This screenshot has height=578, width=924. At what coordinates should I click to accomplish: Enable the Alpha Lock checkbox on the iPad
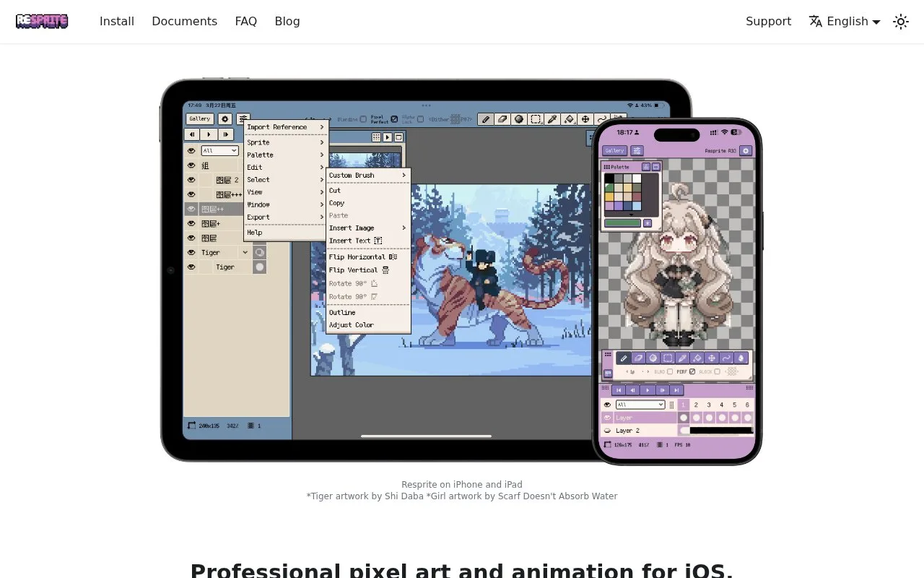[420, 119]
